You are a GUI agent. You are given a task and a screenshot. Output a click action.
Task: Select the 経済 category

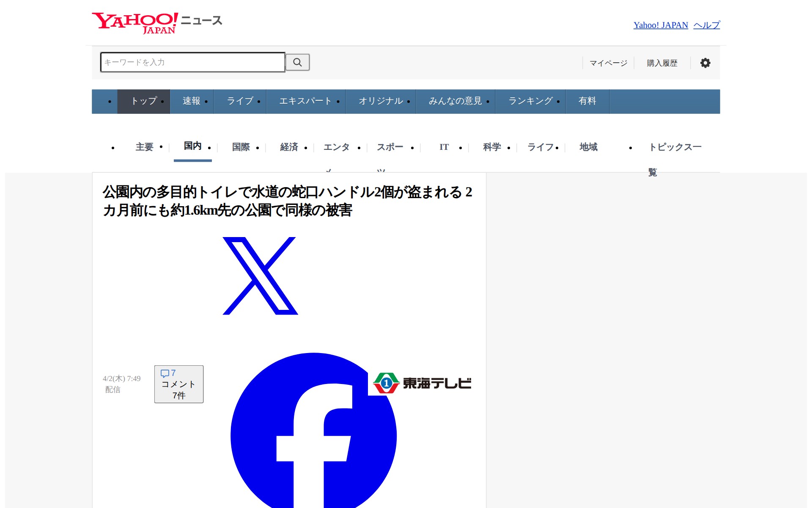289,147
